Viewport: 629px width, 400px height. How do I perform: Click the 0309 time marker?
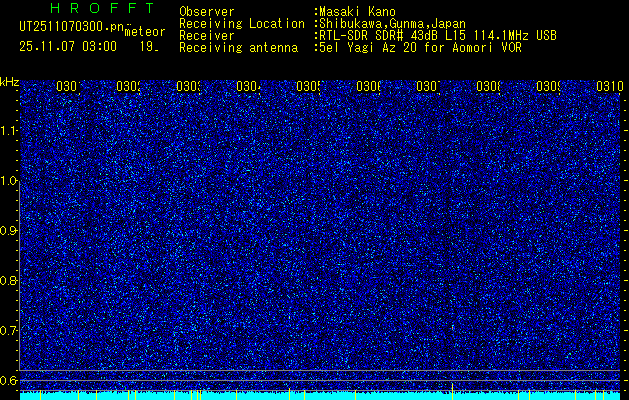click(549, 86)
